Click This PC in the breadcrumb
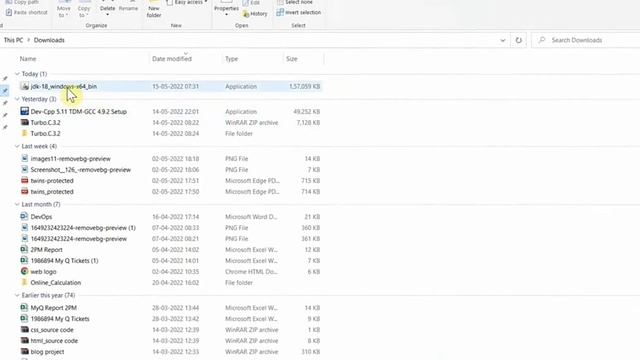Viewport: 640px width, 360px height. [13, 40]
